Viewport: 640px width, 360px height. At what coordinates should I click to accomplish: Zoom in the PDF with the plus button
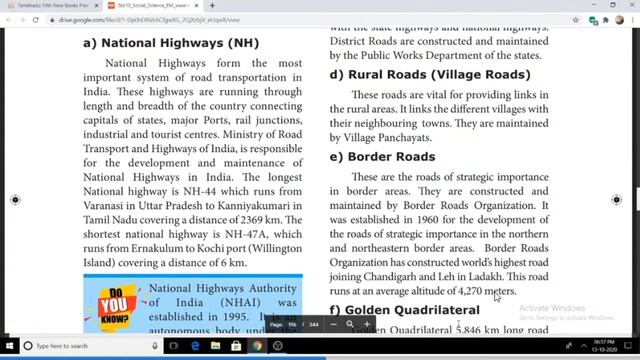367,324
